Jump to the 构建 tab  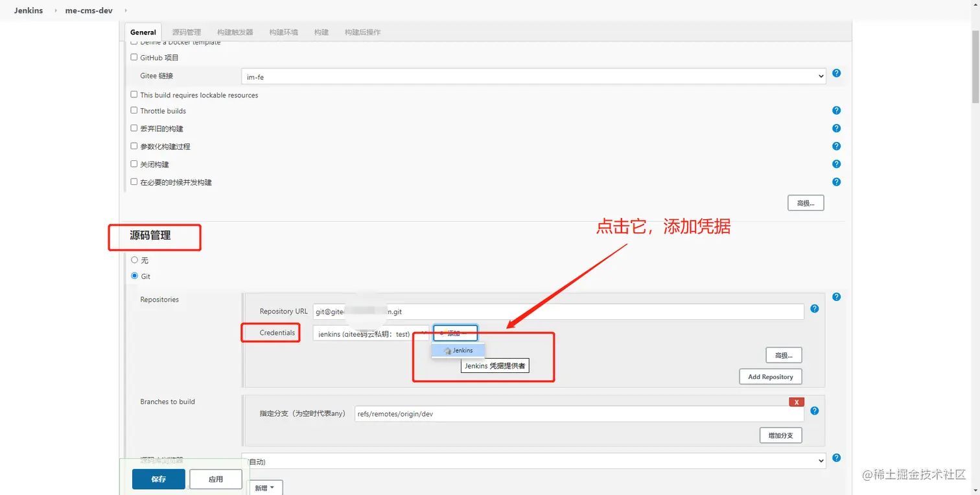pos(321,32)
